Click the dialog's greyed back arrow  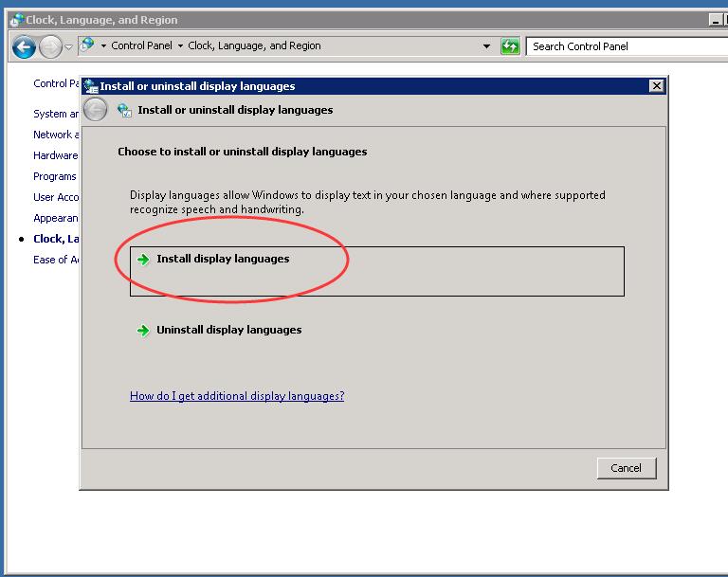click(x=96, y=110)
